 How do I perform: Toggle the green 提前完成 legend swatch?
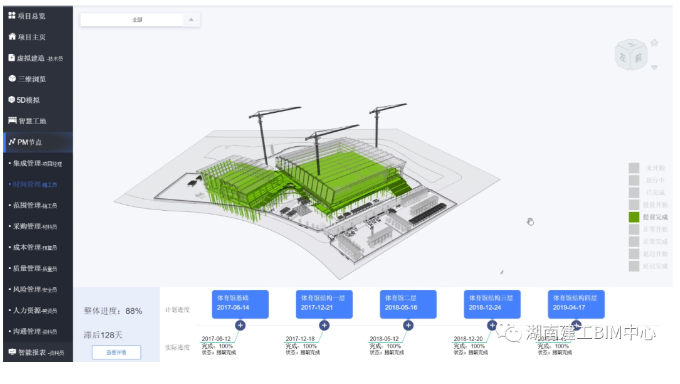pyautogui.click(x=634, y=217)
